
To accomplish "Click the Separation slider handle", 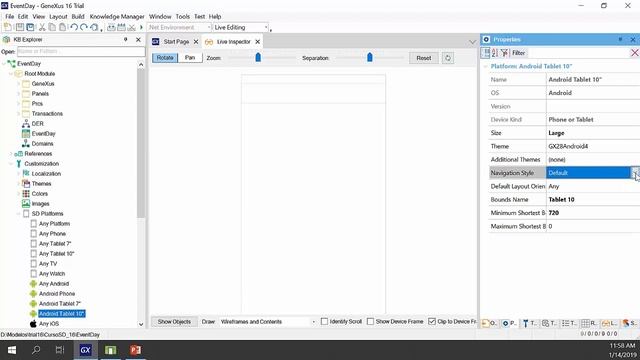I will [x=370, y=57].
